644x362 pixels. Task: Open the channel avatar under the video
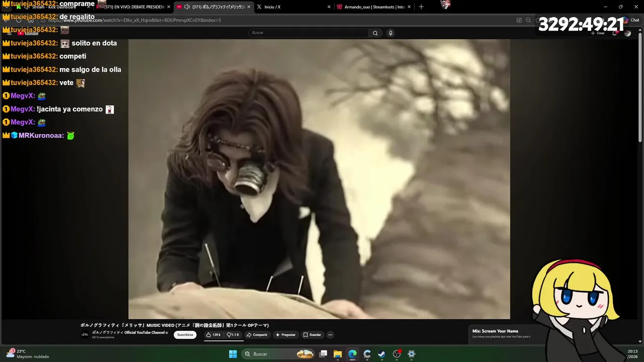click(85, 334)
